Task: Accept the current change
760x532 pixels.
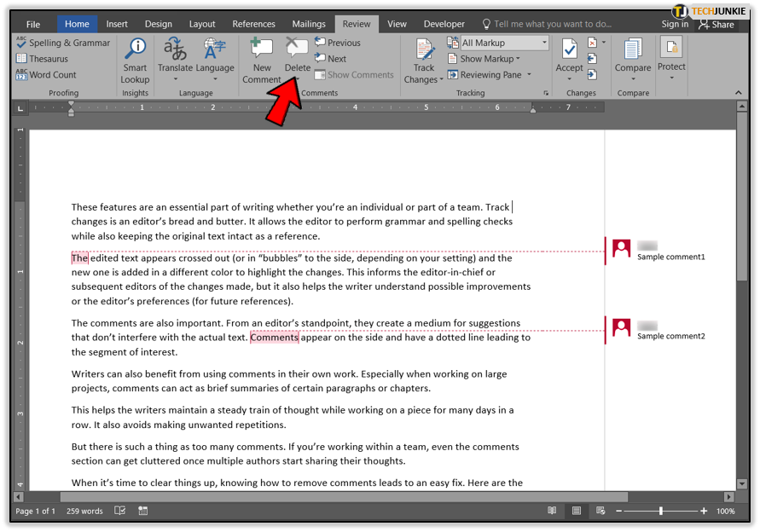Action: pyautogui.click(x=570, y=55)
